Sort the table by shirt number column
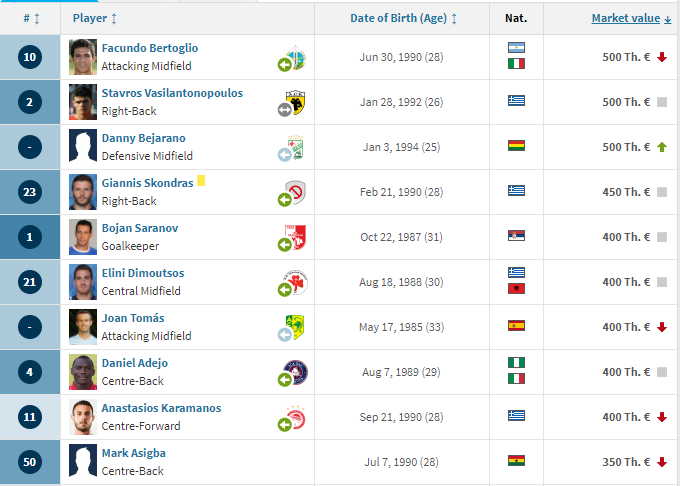This screenshot has height=486, width=680. click(31, 19)
